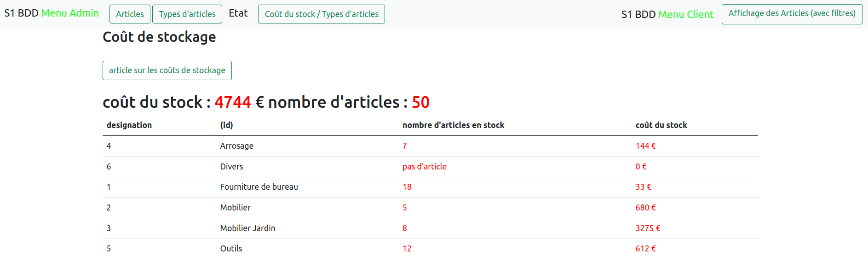This screenshot has width=868, height=274.
Task: Click the 'Mobilier Jardin' row name
Action: [x=247, y=228]
